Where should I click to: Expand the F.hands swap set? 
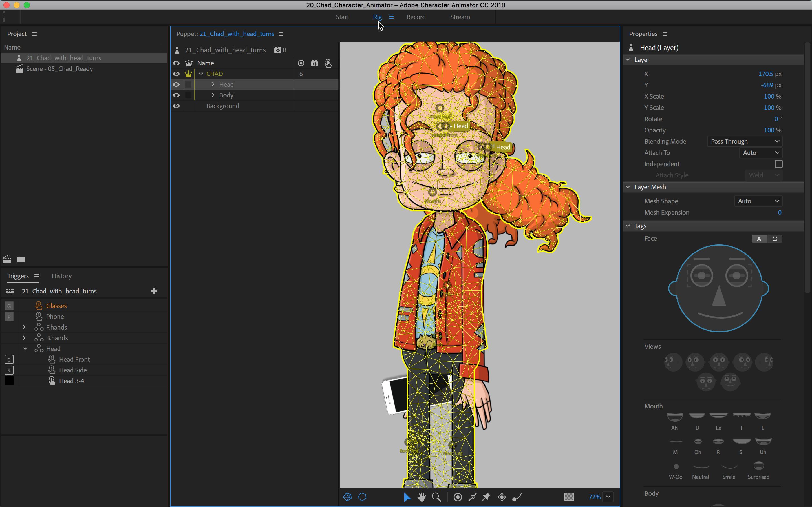[24, 327]
